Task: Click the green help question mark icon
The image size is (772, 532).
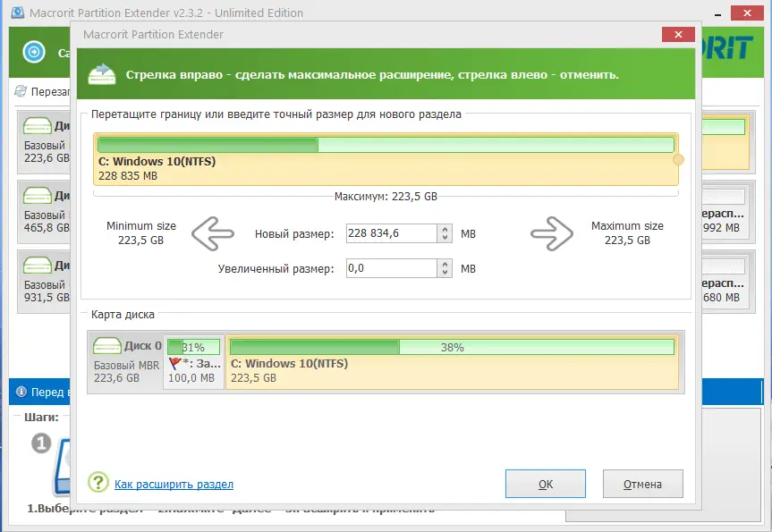Action: pos(98,482)
